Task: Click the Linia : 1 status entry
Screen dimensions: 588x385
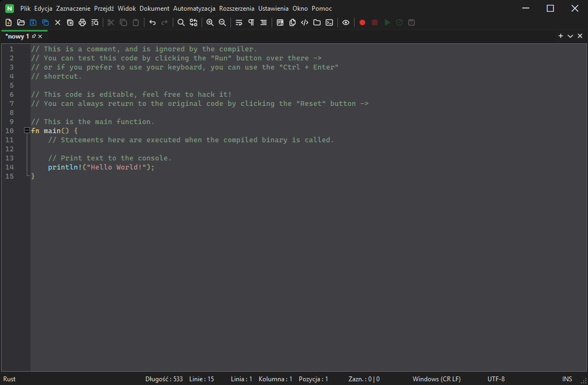Action: pyautogui.click(x=242, y=379)
